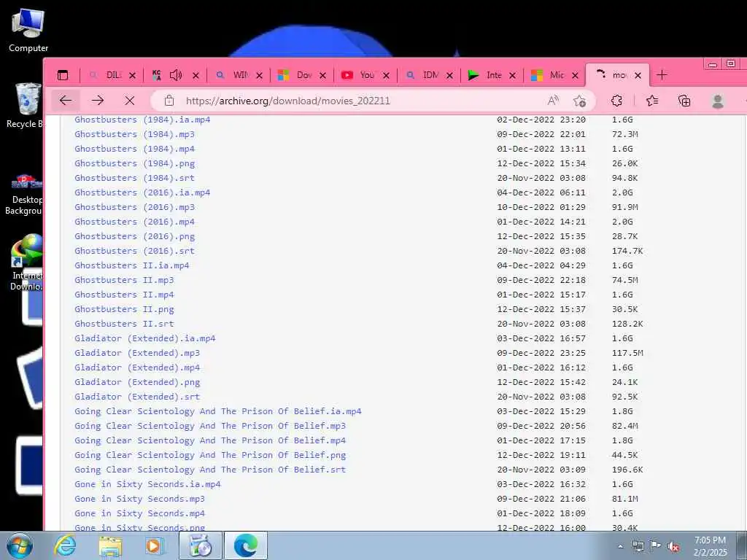Open Ghostbusters (2016).ia.mp4 link
This screenshot has height=560, width=747.
(x=142, y=192)
